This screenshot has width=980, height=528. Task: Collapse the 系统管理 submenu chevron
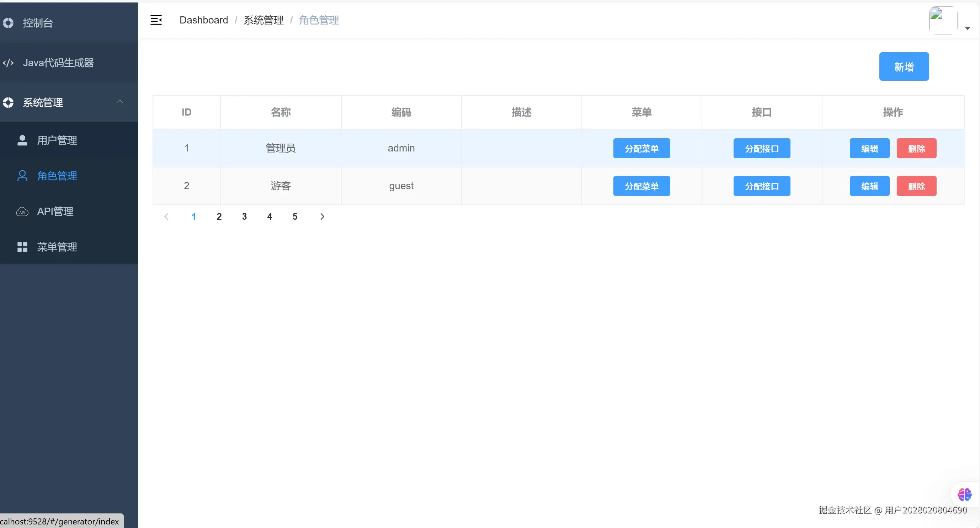point(120,102)
